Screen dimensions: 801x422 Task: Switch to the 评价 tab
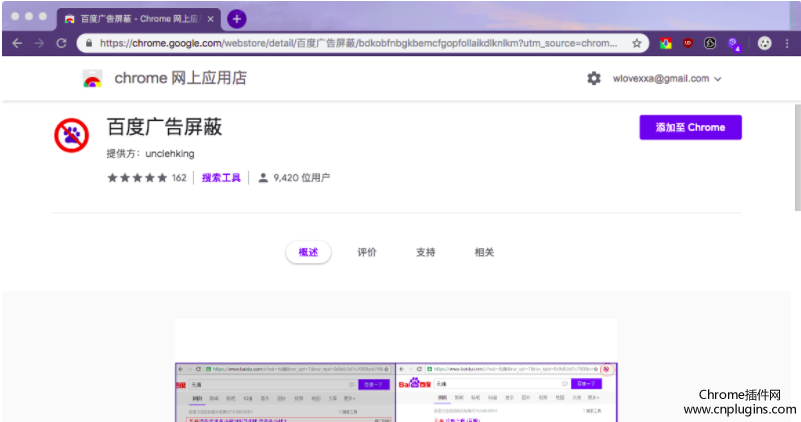tap(367, 252)
